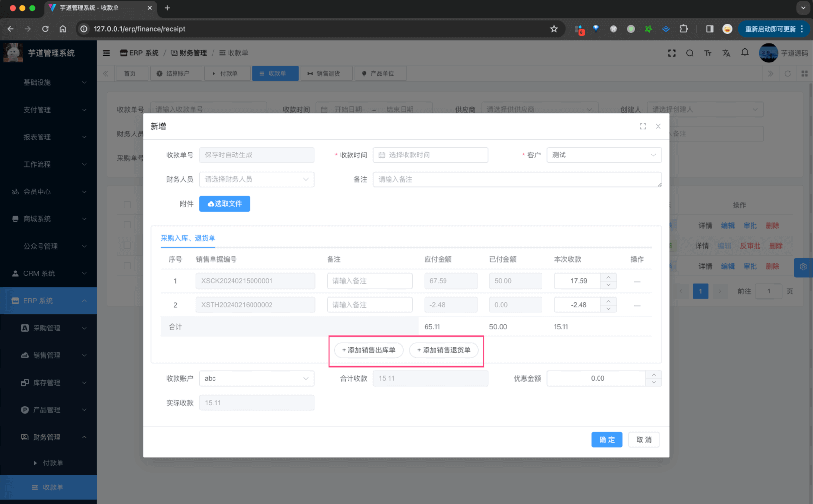Expand the 收款账户 dropdown showing abc
Image resolution: width=813 pixels, height=504 pixels.
pos(256,378)
